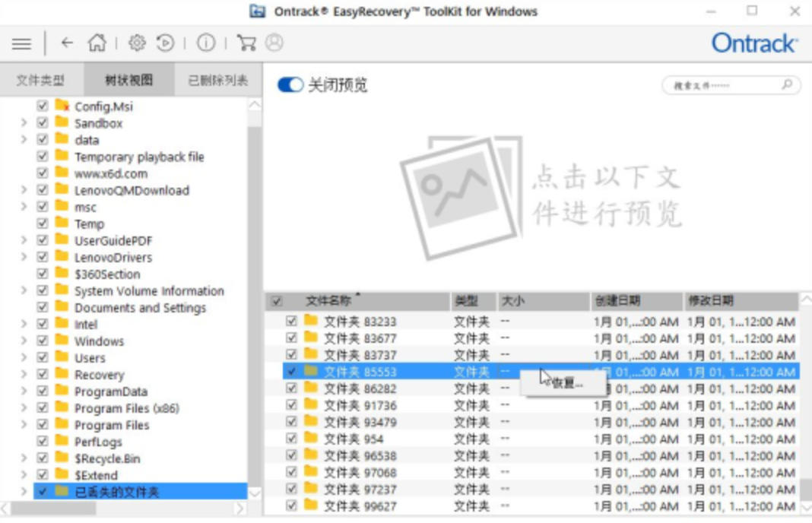Click the tree panel scroll-up arrow

click(x=254, y=106)
